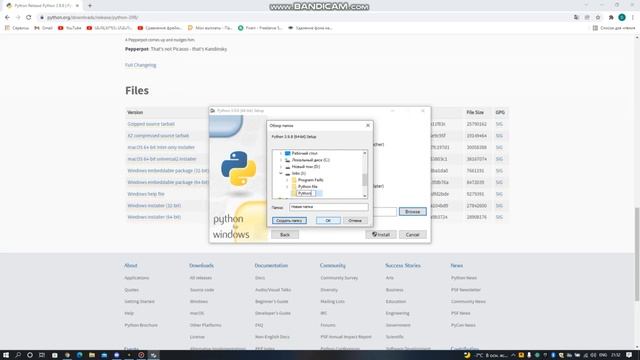The width and height of the screenshot is (640, 360).
Task: Select Локальный диск (C:) in the tree
Action: (x=311, y=160)
